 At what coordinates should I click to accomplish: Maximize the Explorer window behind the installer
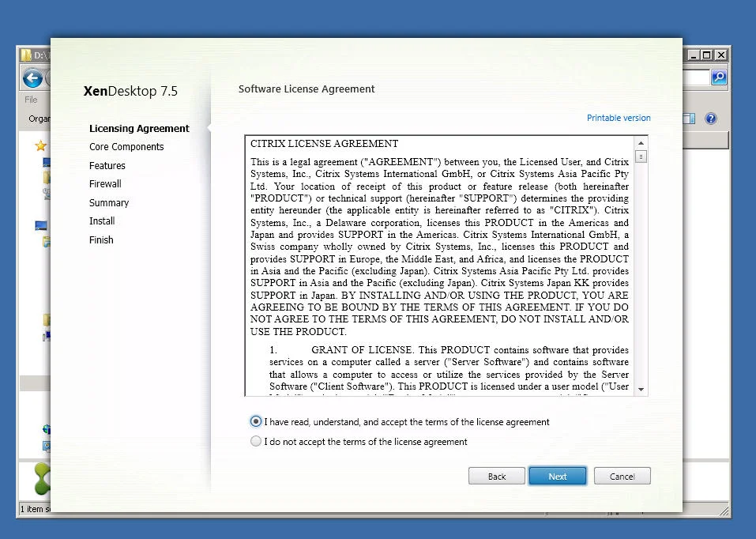click(x=707, y=55)
